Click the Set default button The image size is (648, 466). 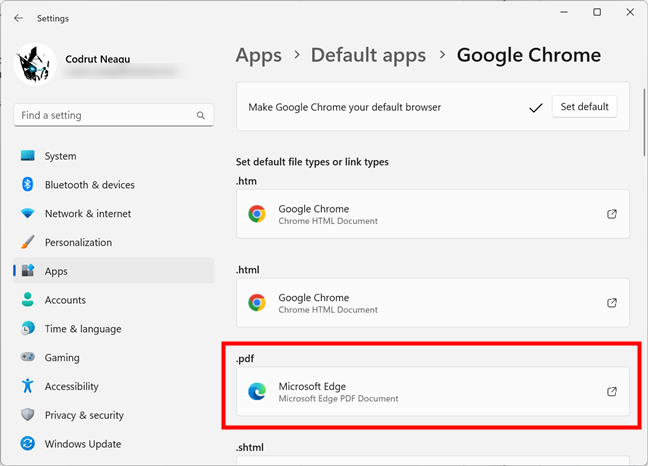[584, 107]
